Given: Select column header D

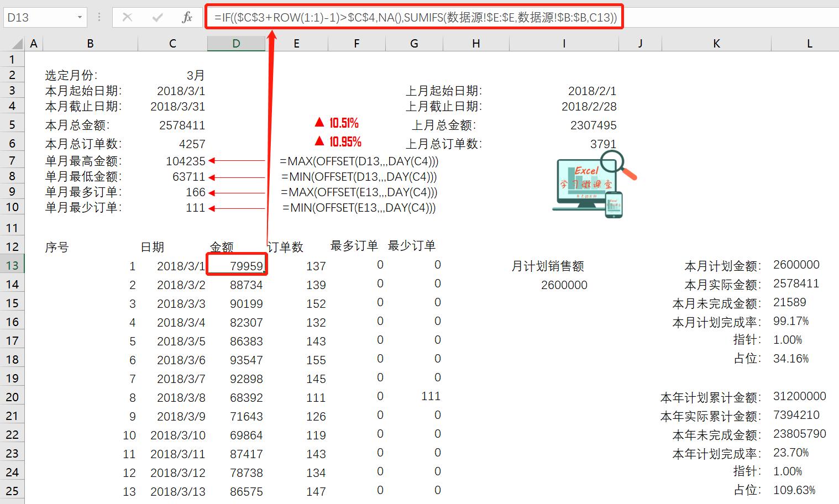Looking at the screenshot, I should click(x=236, y=43).
